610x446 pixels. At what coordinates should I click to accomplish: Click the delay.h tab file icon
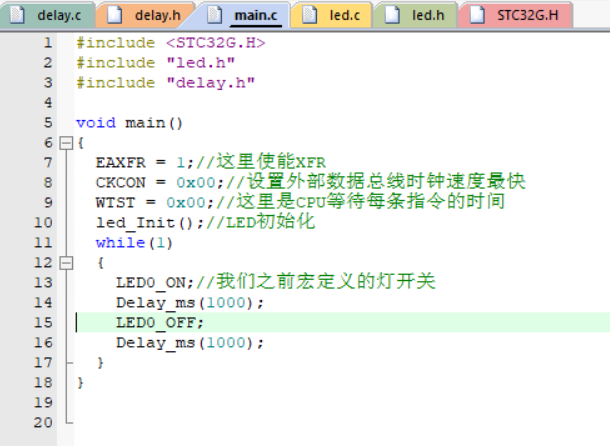click(x=114, y=15)
